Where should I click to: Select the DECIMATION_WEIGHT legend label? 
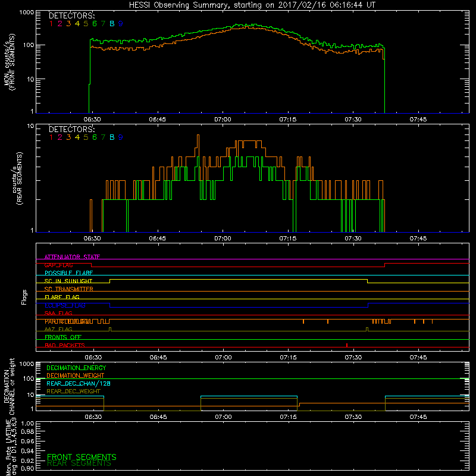click(x=76, y=375)
